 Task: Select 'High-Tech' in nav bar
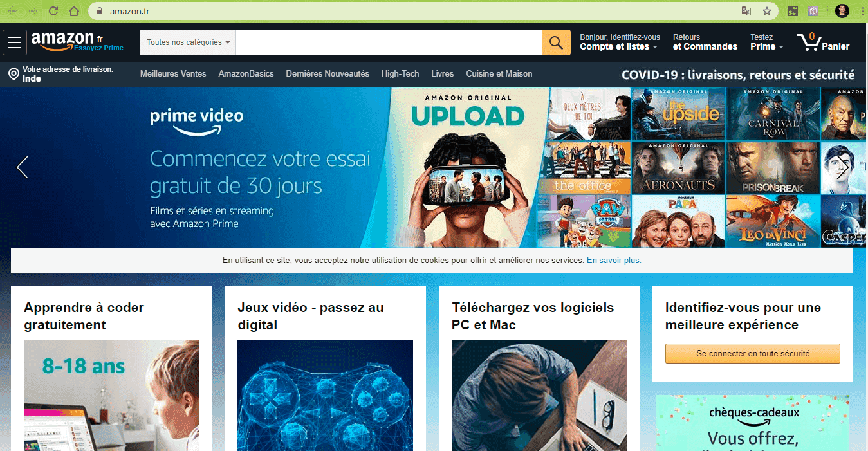[400, 74]
